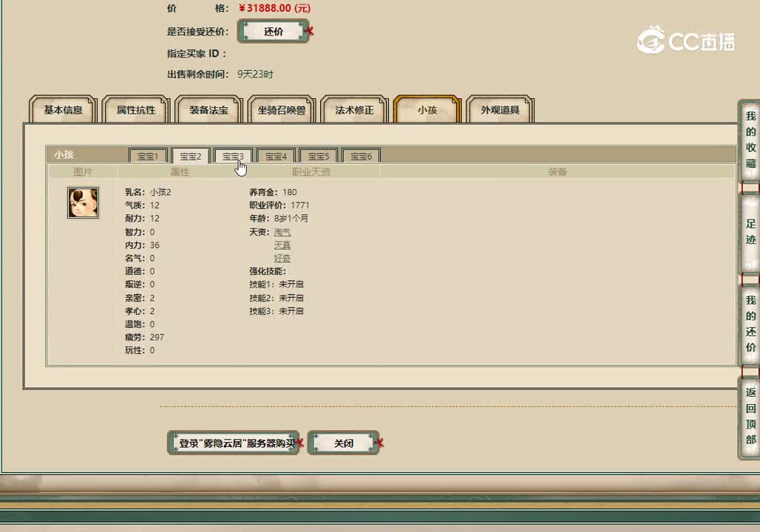The width and height of the screenshot is (760, 532).
Task: Switch to the 宝宝4 tab
Action: [x=275, y=156]
